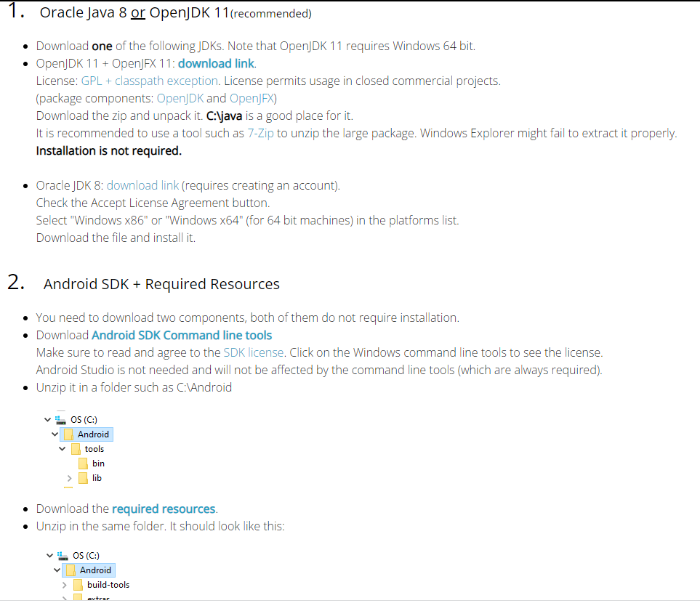Expand the lib folder chevron
Screen dimensions: 700x603
pos(69,478)
